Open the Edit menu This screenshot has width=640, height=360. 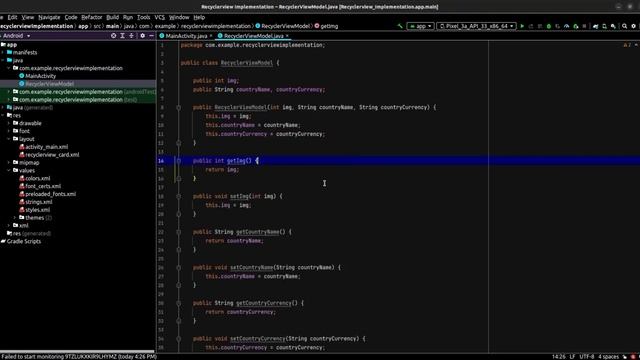click(12, 17)
